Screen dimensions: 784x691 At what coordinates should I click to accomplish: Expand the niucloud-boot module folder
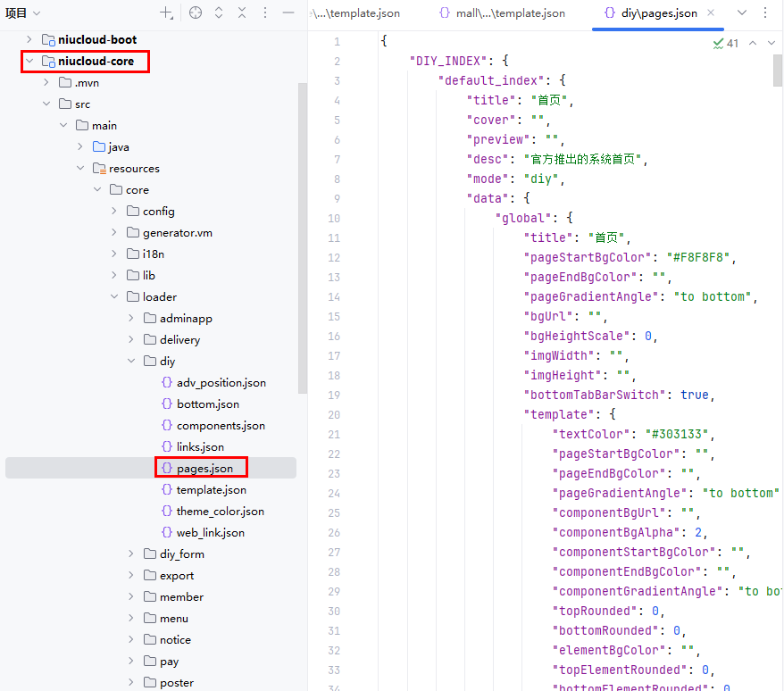(29, 40)
